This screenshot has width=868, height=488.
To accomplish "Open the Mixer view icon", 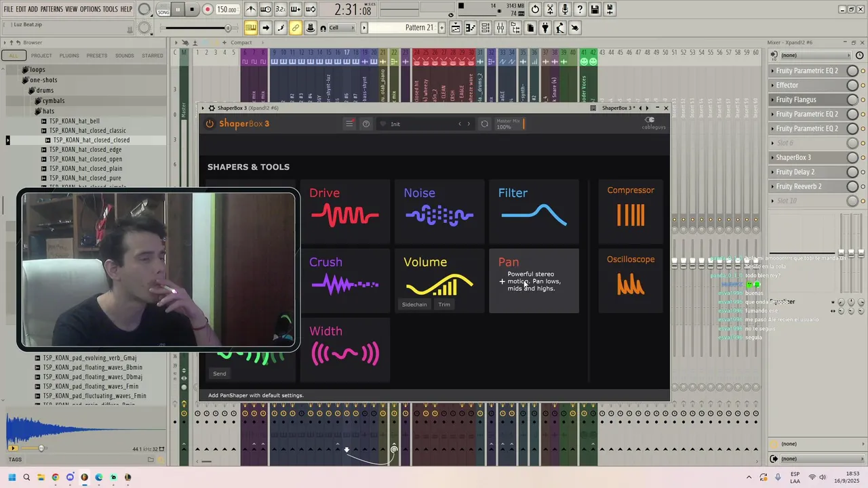I will click(x=500, y=28).
